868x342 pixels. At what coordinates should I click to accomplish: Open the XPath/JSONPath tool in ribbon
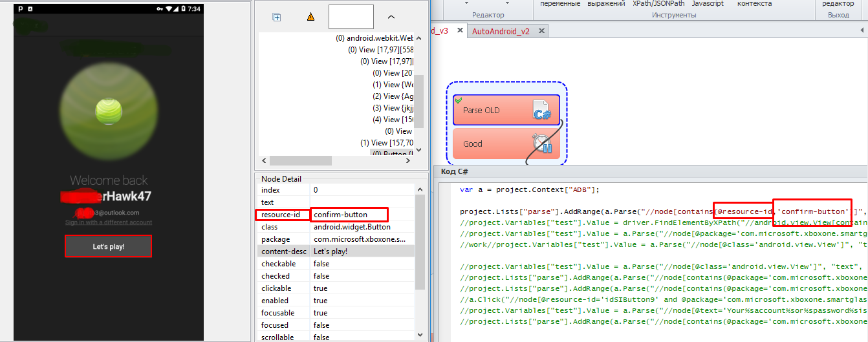point(658,4)
